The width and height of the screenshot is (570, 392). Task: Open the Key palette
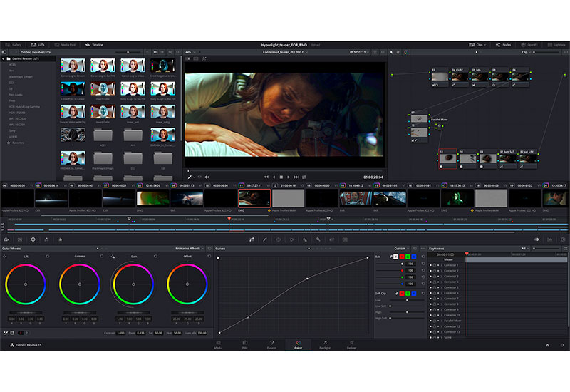click(x=318, y=239)
